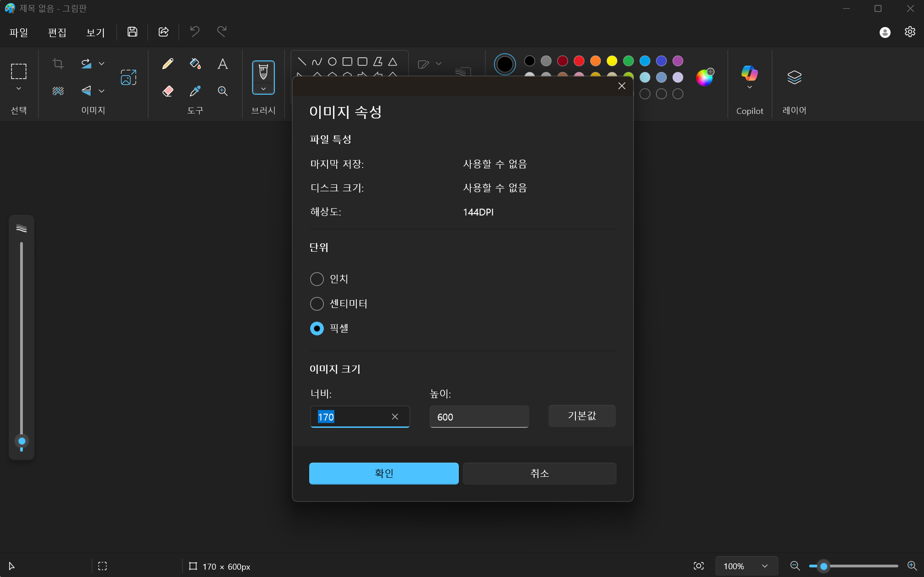Select the Pencil tool

(168, 64)
